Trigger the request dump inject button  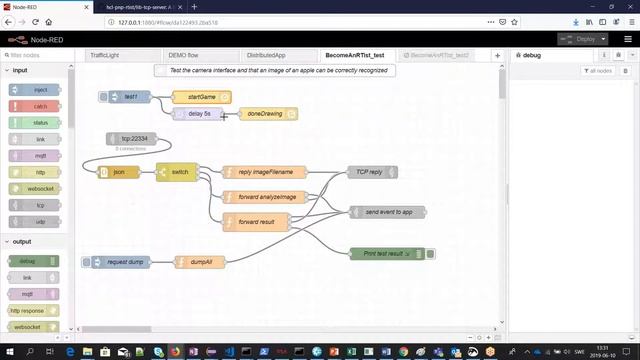[x=86, y=262]
